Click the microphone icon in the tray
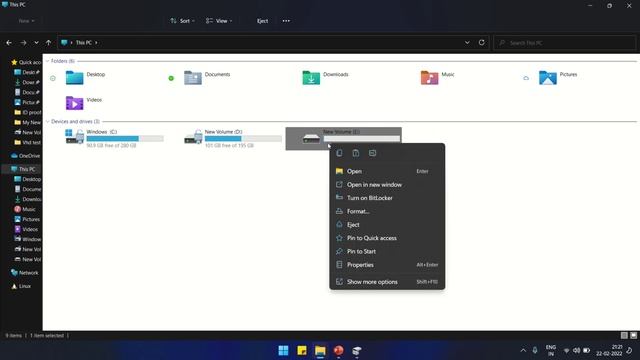This screenshot has width=640, height=360. pos(535,350)
